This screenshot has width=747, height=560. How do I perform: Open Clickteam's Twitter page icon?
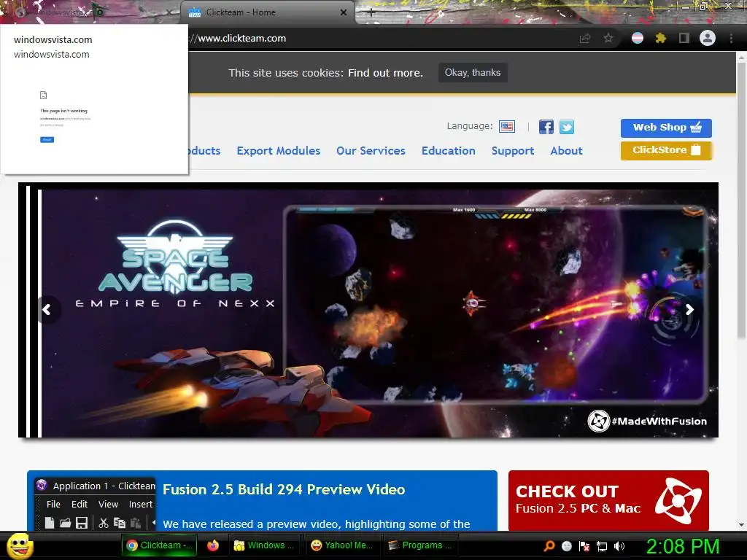point(566,127)
